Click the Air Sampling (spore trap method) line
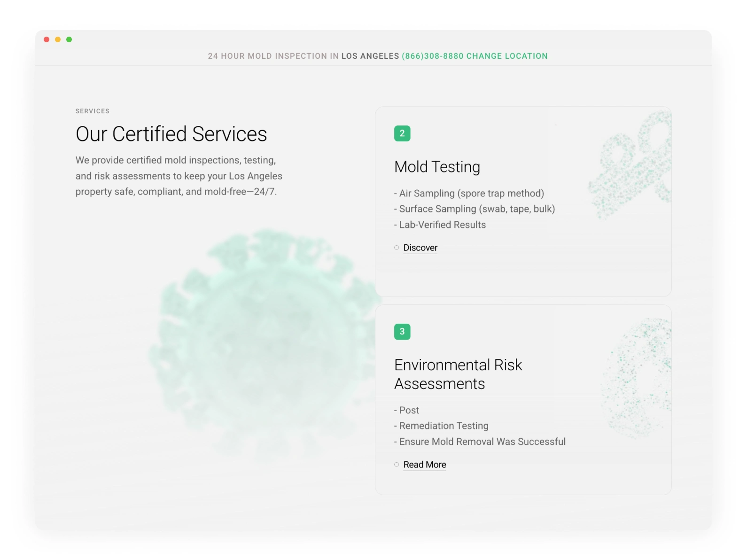747x560 pixels. (x=469, y=193)
